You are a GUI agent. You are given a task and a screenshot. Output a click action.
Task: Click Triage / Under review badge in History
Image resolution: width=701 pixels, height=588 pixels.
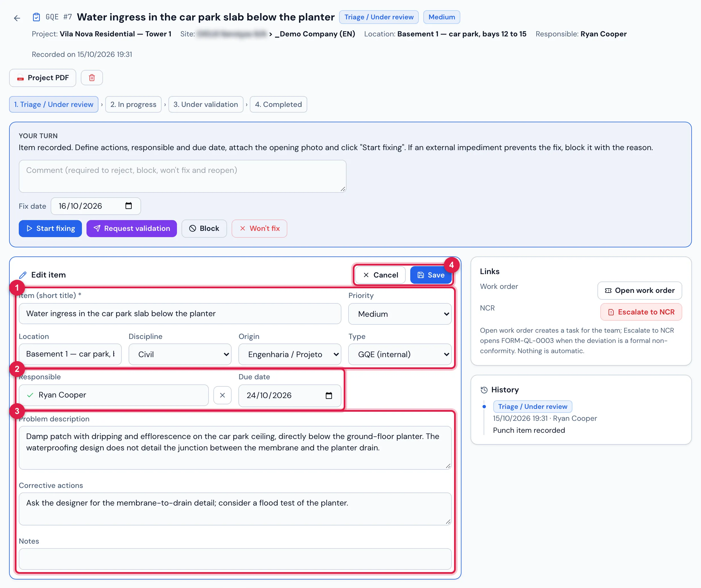pyautogui.click(x=533, y=407)
